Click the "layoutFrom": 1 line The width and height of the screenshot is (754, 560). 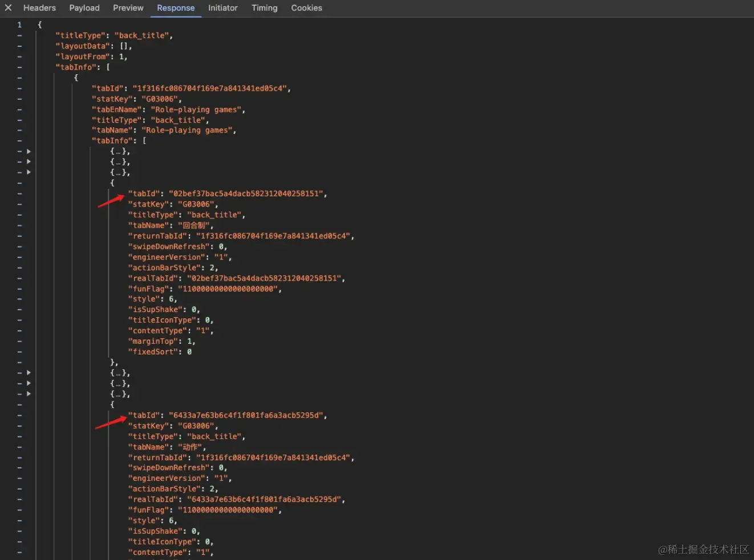pyautogui.click(x=91, y=56)
